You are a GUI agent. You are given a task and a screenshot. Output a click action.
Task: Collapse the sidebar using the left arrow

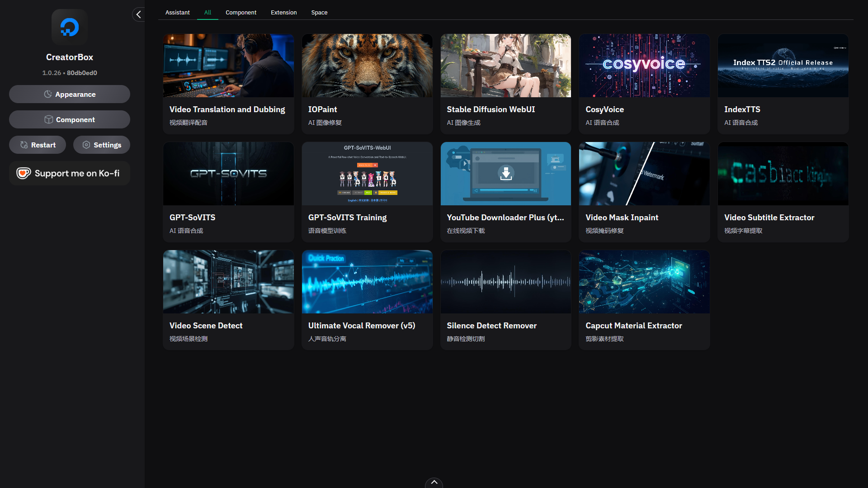tap(138, 14)
